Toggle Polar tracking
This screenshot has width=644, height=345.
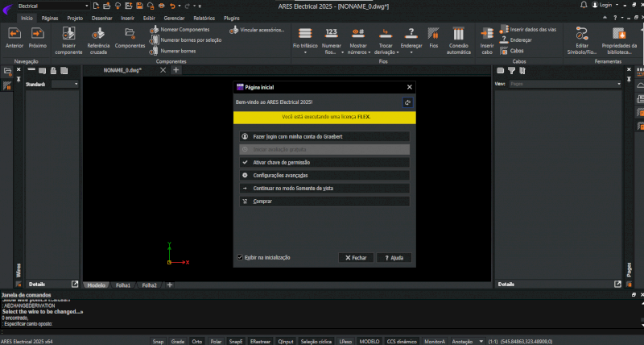(x=216, y=341)
